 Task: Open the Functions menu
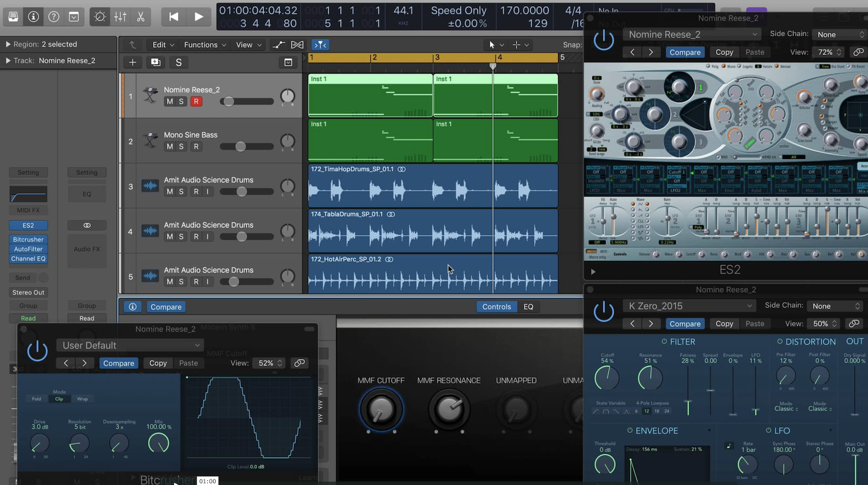pyautogui.click(x=205, y=45)
